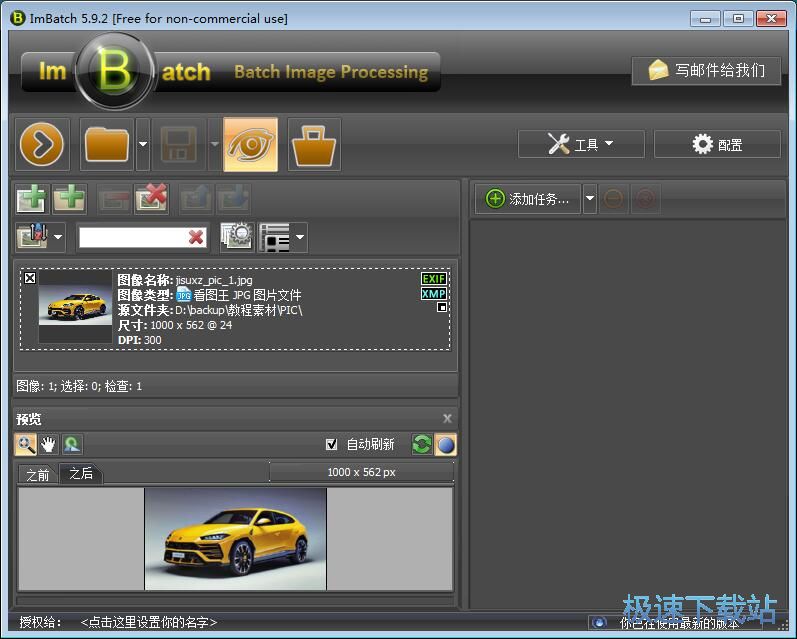This screenshot has width=797, height=639.
Task: Toggle the small square marker under XMP
Action: coord(441,308)
